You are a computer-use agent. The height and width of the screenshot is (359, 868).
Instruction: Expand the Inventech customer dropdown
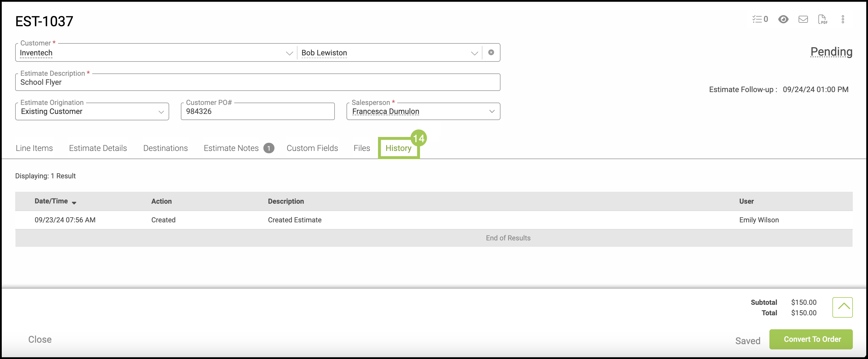[289, 53]
